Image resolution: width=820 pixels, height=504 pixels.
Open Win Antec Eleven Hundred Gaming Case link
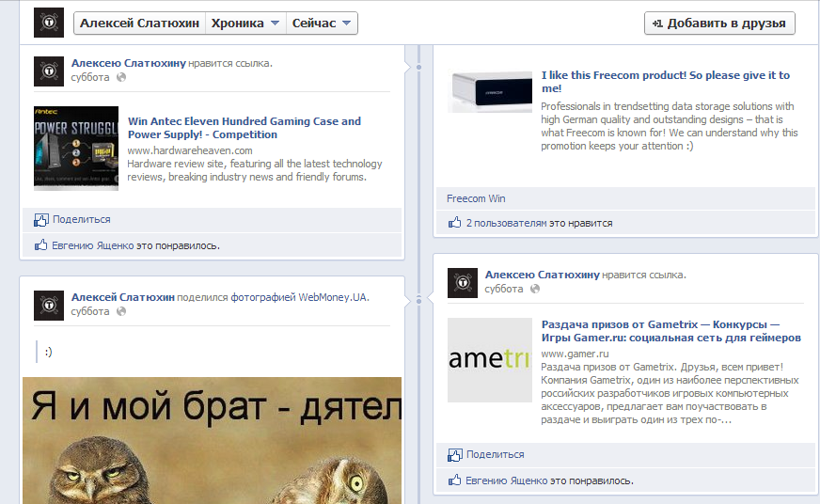244,128
